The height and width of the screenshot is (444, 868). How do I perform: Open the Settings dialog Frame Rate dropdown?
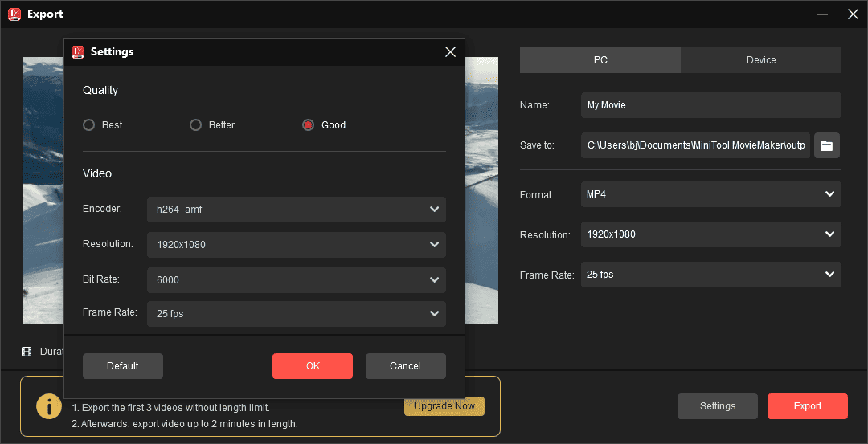coord(296,313)
